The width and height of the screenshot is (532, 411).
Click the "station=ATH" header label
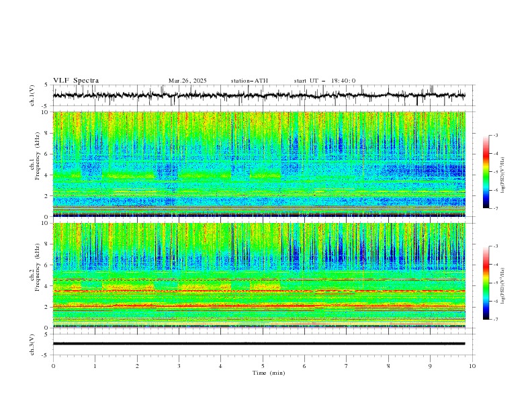click(249, 81)
